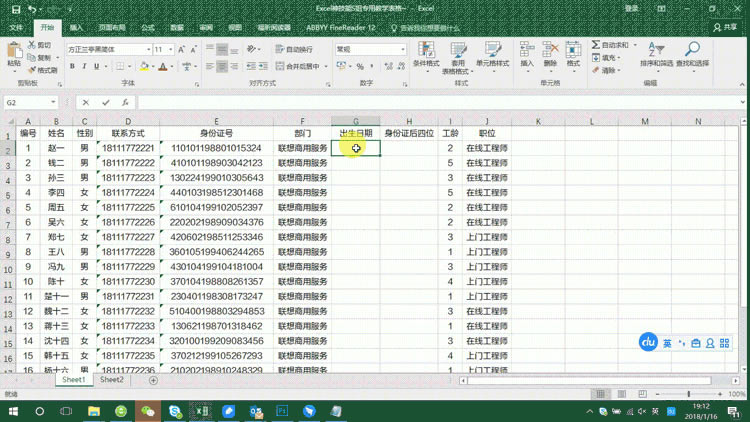This screenshot has height=422, width=750.
Task: Toggle Italic formatting
Action: click(84, 67)
